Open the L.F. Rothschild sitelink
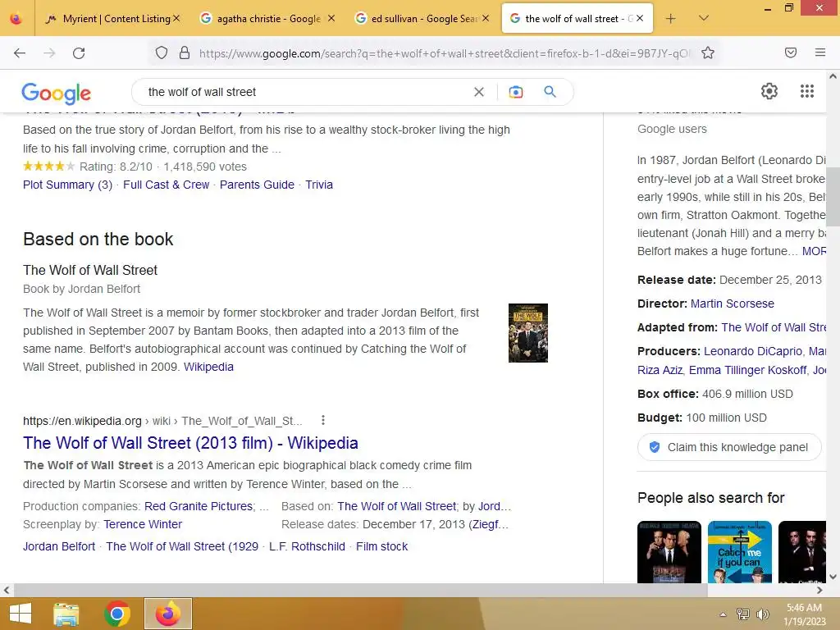840x630 pixels. coord(307,546)
